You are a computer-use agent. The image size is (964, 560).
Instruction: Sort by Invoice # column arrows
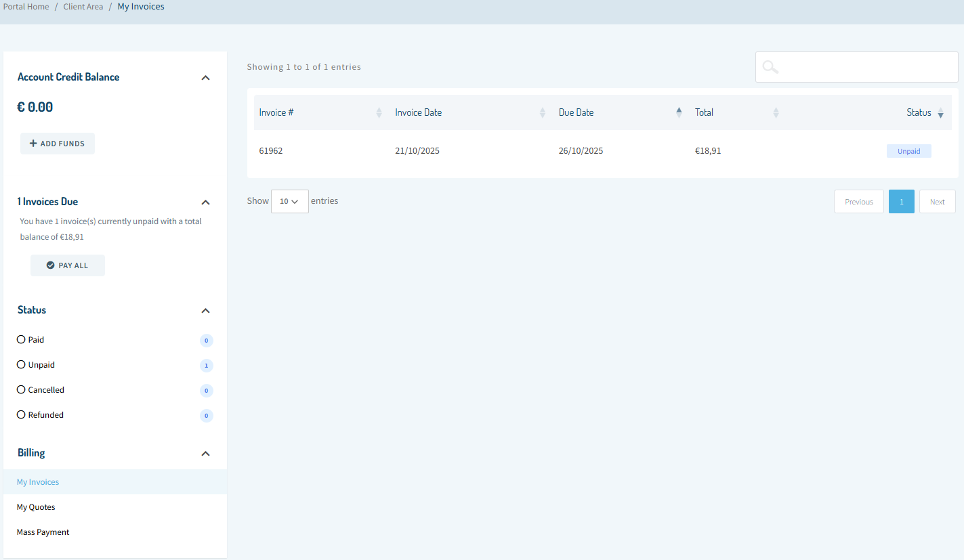tap(379, 113)
